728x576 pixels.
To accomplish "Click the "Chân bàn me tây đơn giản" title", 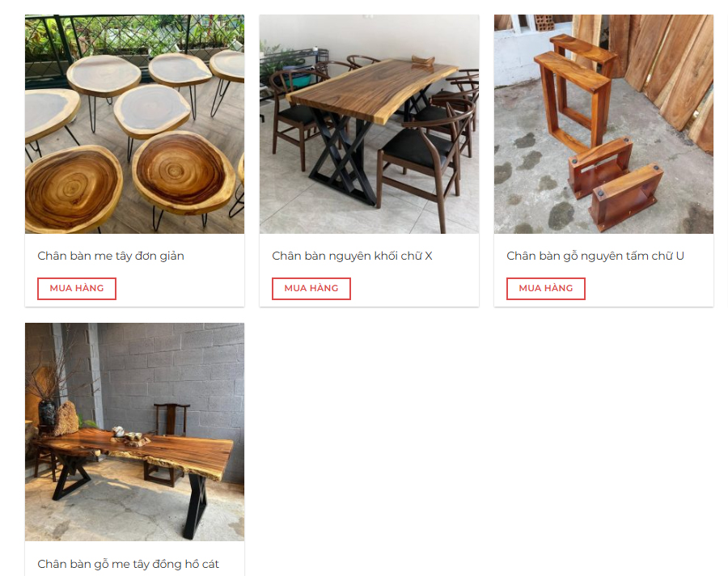I will 111,256.
